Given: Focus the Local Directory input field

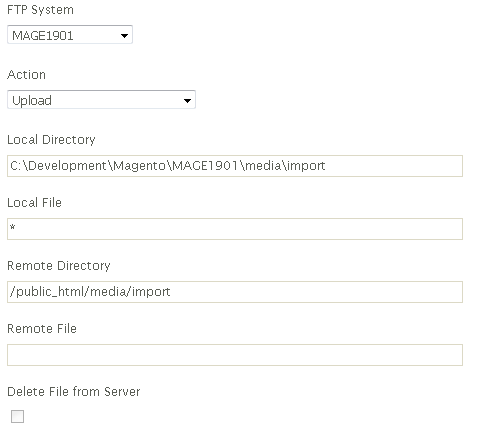Looking at the screenshot, I should pos(235,166).
